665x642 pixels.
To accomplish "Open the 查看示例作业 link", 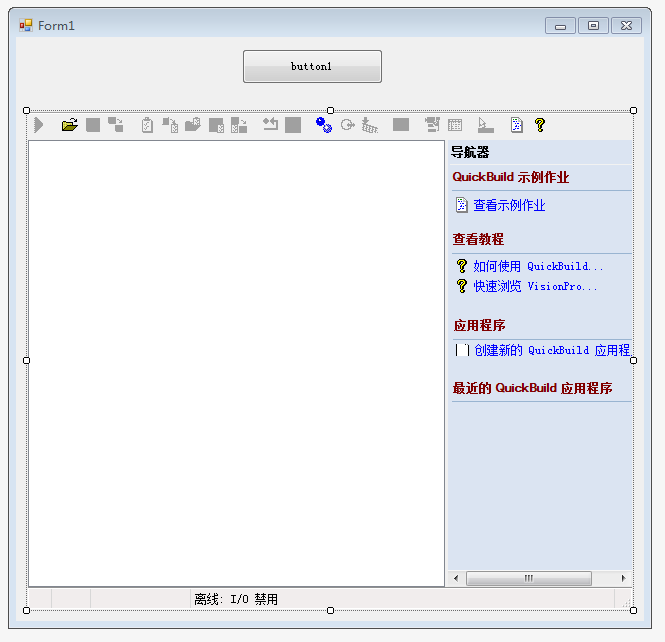I will 509,205.
